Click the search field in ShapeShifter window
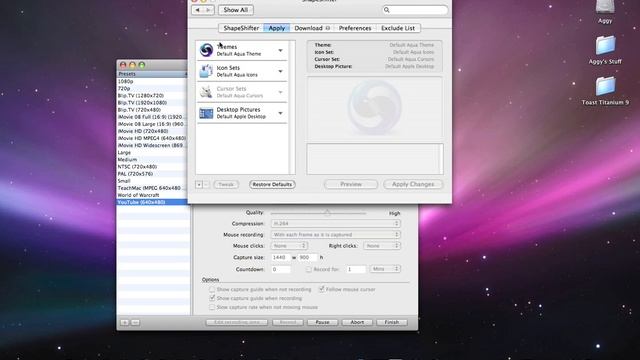The width and height of the screenshot is (640, 360). point(415,10)
